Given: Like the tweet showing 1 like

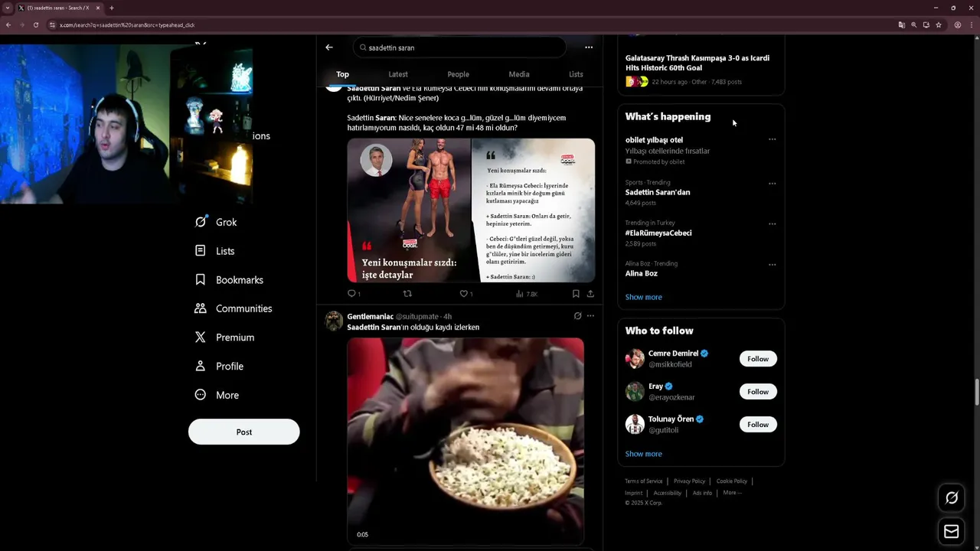Looking at the screenshot, I should (x=463, y=293).
